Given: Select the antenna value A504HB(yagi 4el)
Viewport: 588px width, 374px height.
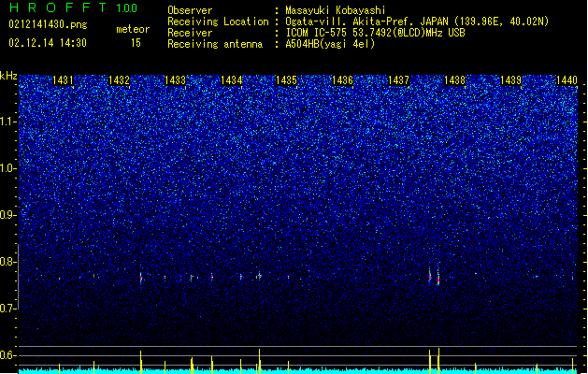Looking at the screenshot, I should click(330, 44).
